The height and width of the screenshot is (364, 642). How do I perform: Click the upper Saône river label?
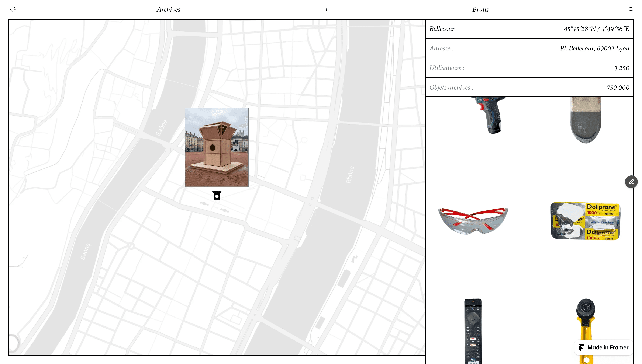[161, 127]
